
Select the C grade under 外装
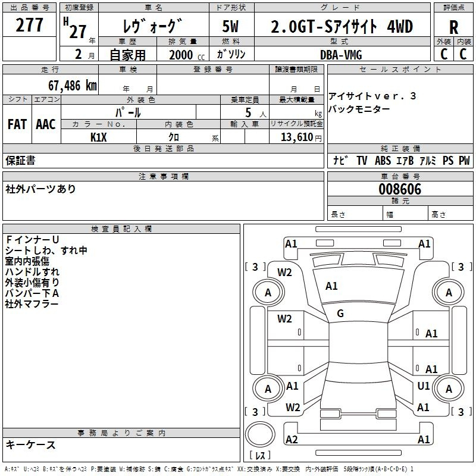pos(443,54)
